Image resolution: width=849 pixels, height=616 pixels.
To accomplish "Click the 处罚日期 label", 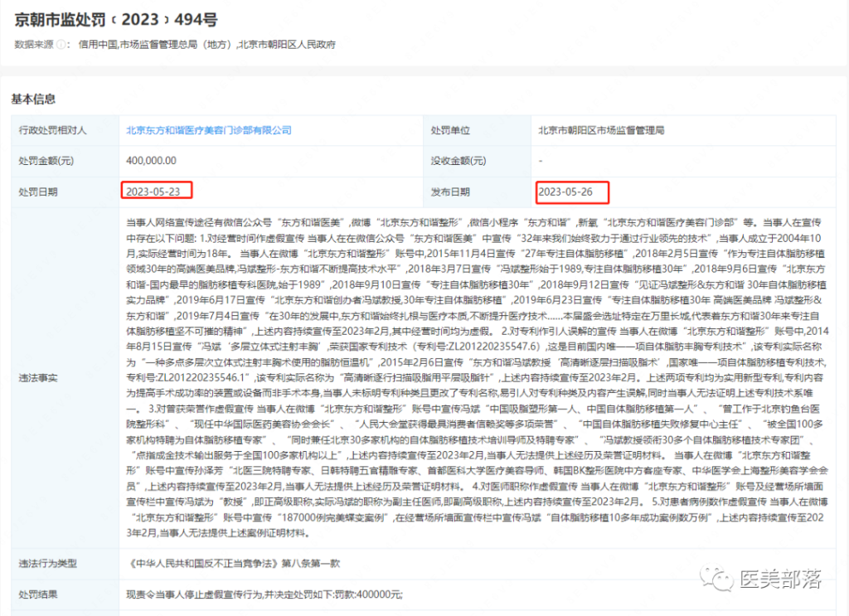I will [x=38, y=192].
